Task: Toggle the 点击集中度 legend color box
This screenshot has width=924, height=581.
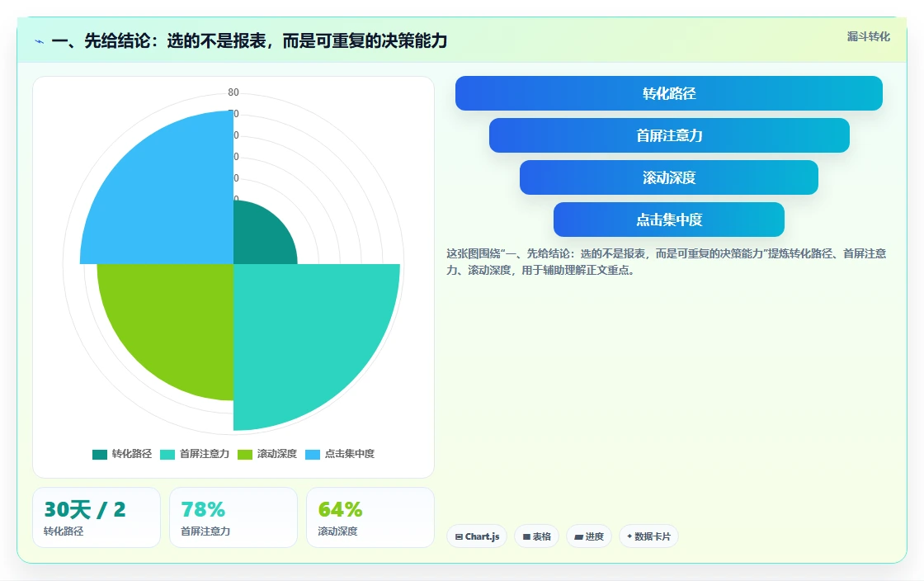Action: [x=313, y=454]
